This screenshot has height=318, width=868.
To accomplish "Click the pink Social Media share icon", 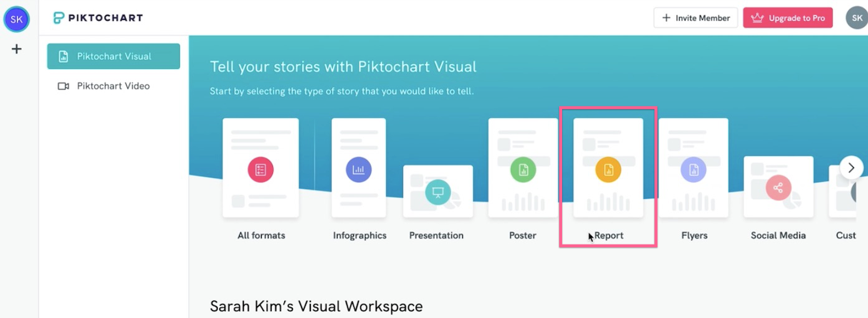I will [x=778, y=187].
